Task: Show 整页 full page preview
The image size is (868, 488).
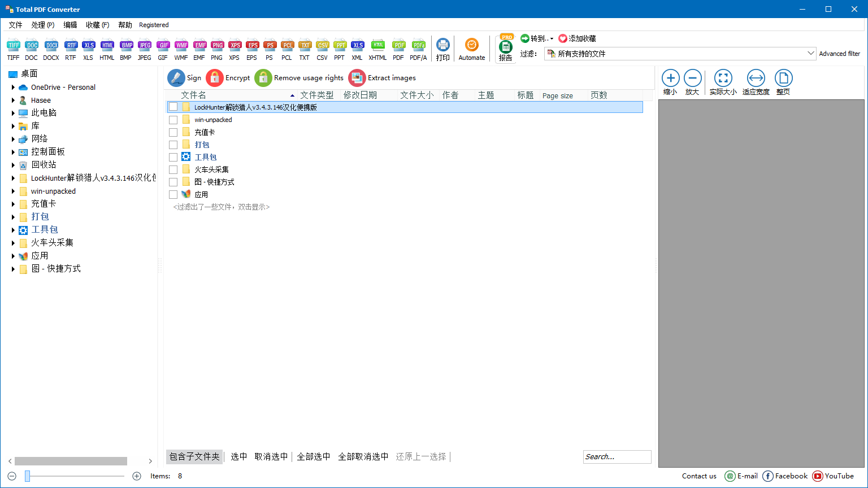Action: pyautogui.click(x=783, y=82)
